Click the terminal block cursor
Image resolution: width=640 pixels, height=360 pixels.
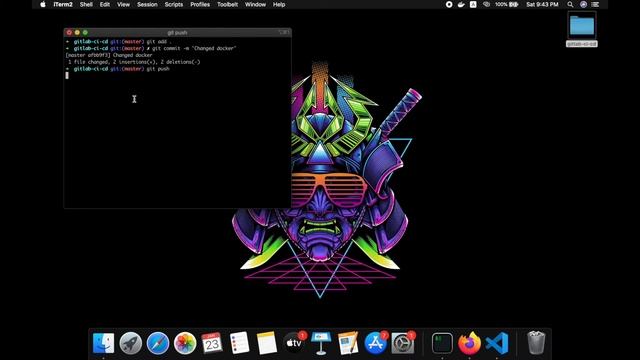(x=67, y=76)
